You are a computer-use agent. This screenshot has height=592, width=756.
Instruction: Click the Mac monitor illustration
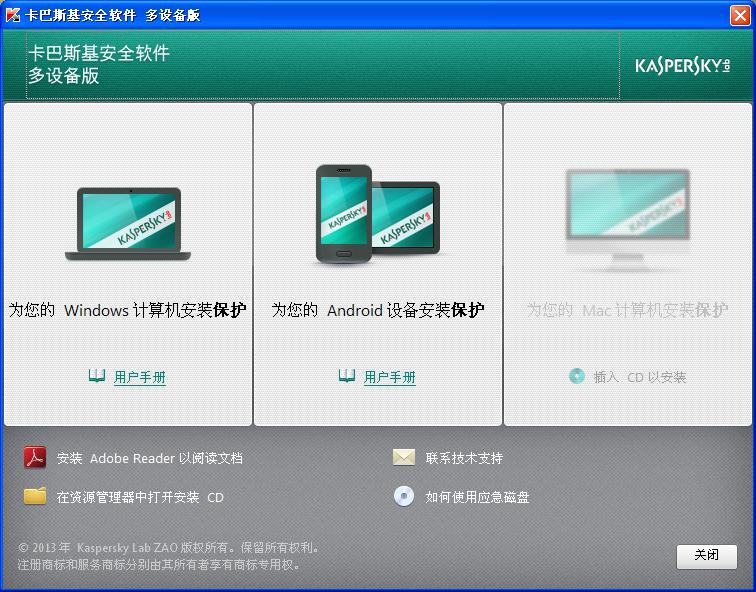tap(627, 218)
